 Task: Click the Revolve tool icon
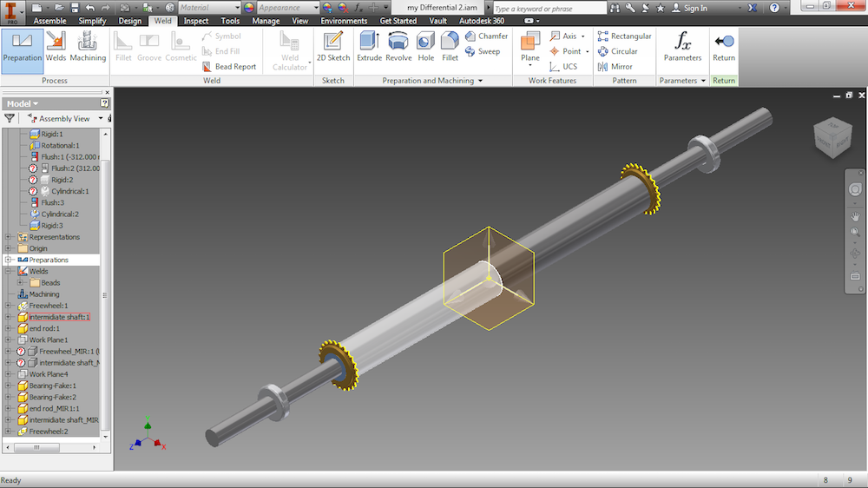pyautogui.click(x=398, y=46)
